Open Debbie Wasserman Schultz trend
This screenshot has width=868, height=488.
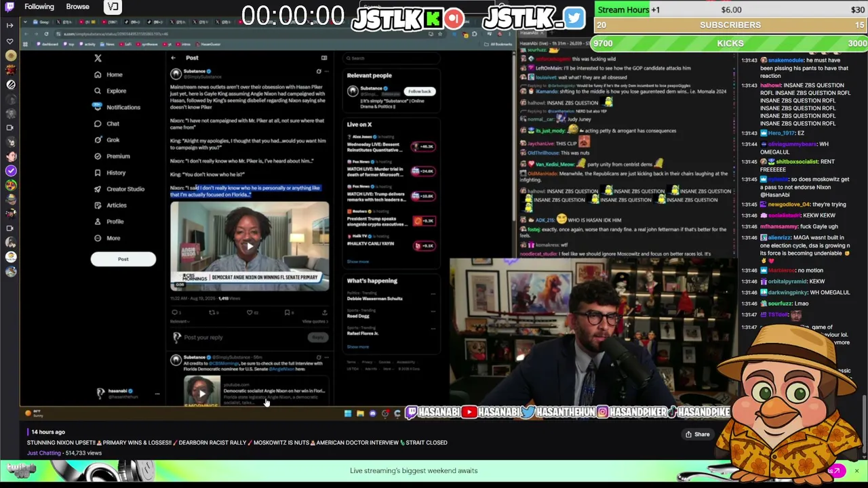[x=375, y=298]
